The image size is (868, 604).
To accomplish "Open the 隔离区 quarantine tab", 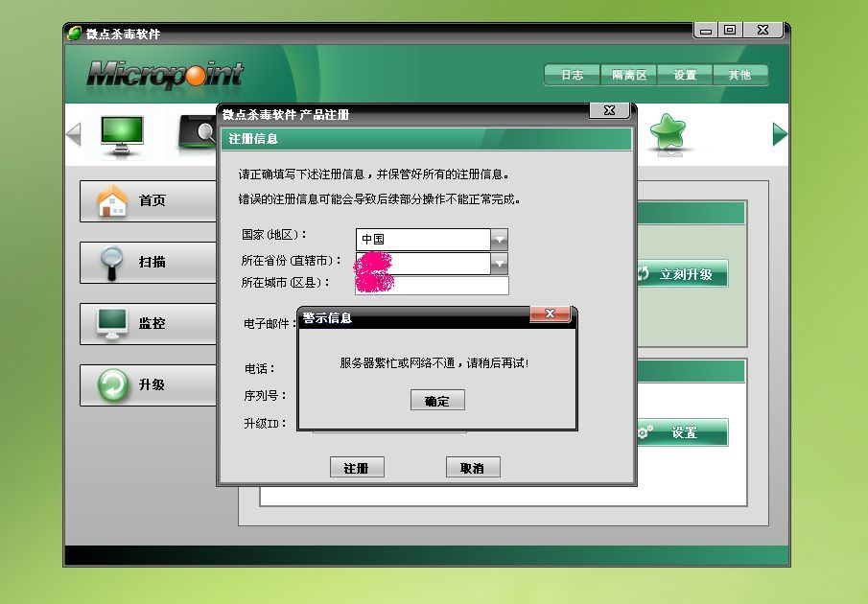I will [x=629, y=75].
